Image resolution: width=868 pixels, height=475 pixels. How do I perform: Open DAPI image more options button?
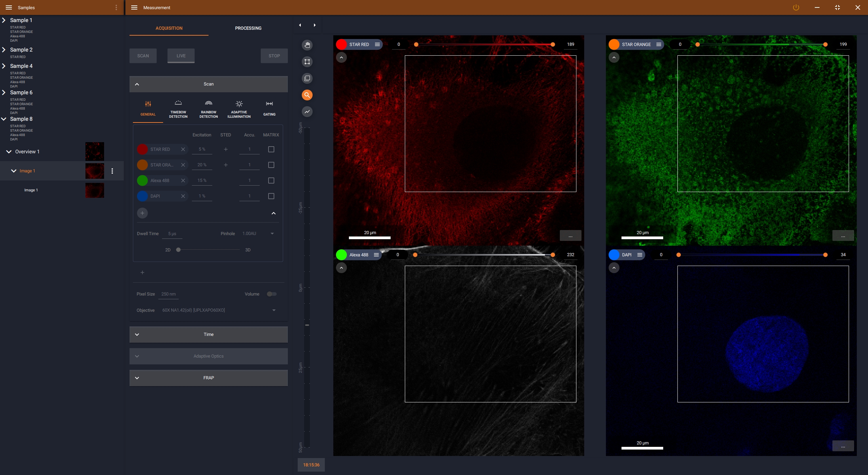843,446
